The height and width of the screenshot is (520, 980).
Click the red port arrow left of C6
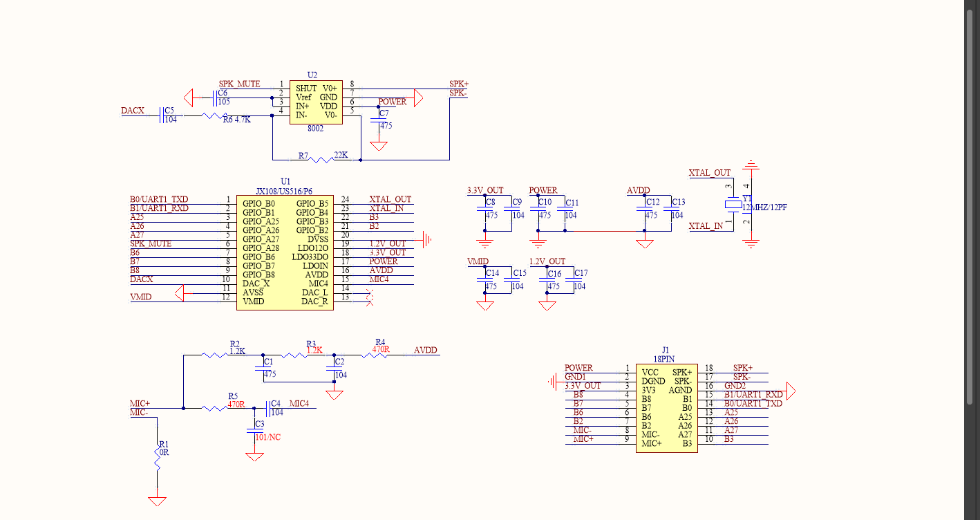click(188, 98)
